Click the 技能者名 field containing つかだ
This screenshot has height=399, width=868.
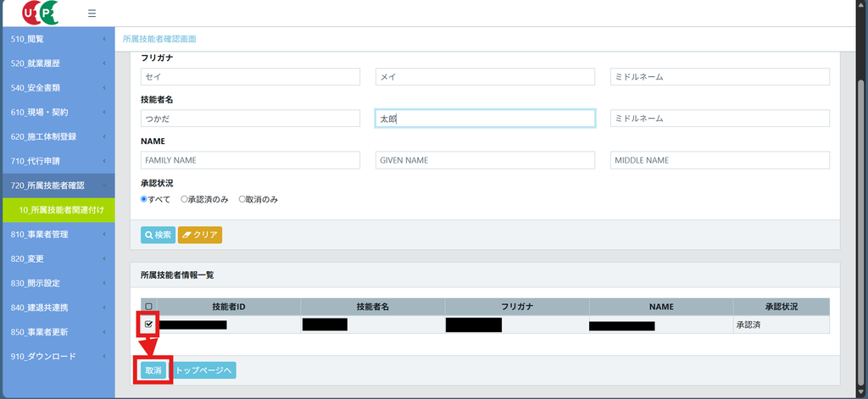pos(251,119)
